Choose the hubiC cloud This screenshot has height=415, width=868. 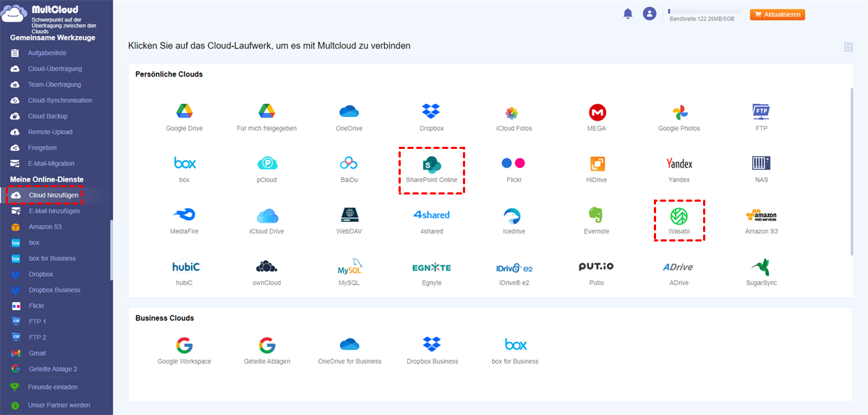click(185, 273)
